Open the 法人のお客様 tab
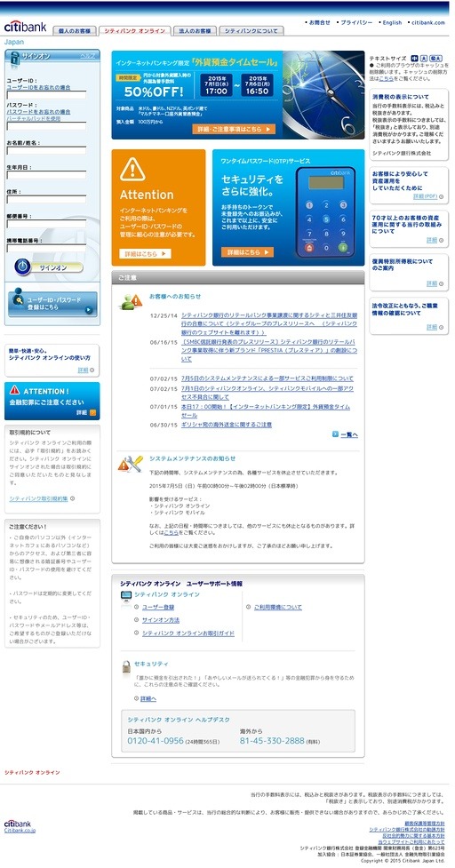Image resolution: width=455 pixels, height=868 pixels. [x=195, y=31]
